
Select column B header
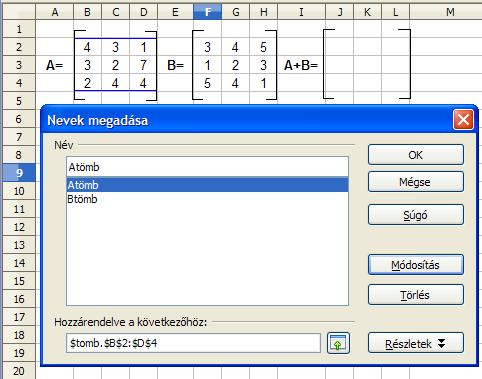[87, 12]
